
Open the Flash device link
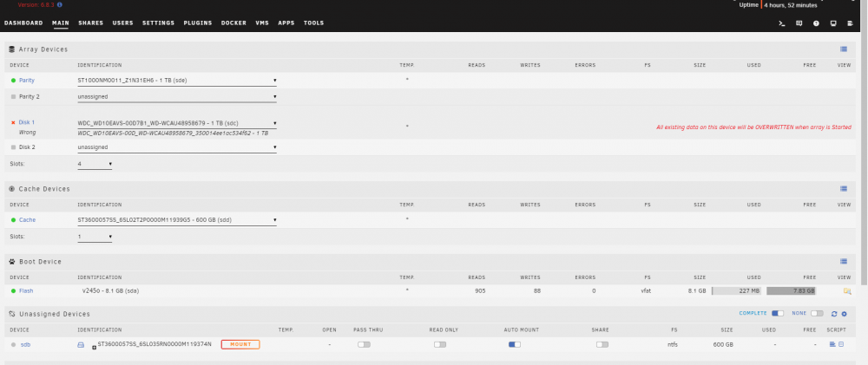coord(26,290)
